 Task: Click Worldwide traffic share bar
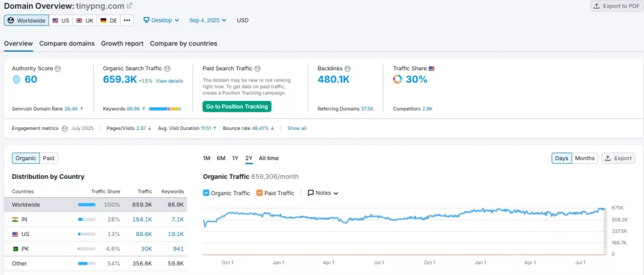87,205
